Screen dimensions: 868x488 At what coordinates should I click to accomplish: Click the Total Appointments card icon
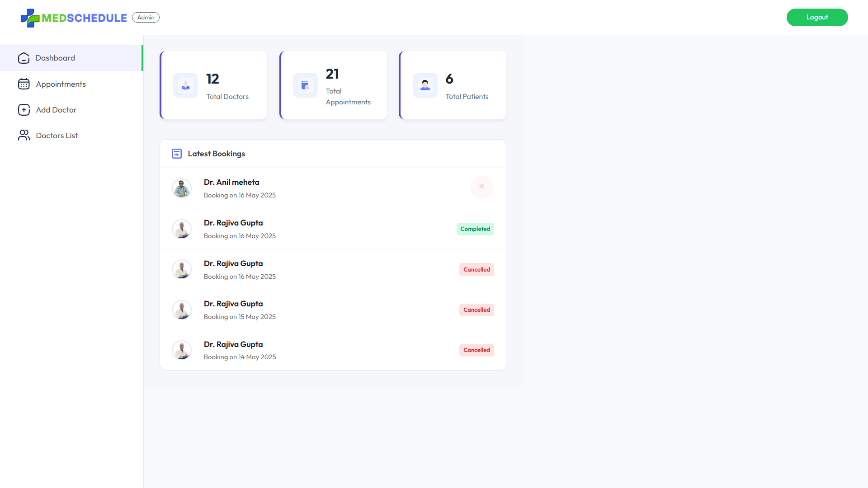click(305, 85)
